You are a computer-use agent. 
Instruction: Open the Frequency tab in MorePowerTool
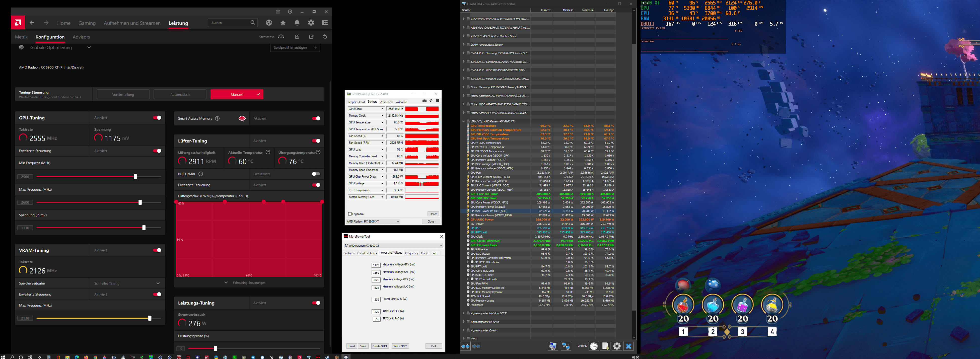411,253
